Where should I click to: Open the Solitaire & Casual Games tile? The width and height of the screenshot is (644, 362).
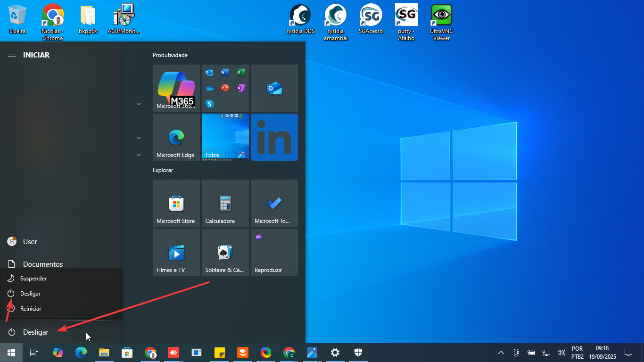click(225, 252)
